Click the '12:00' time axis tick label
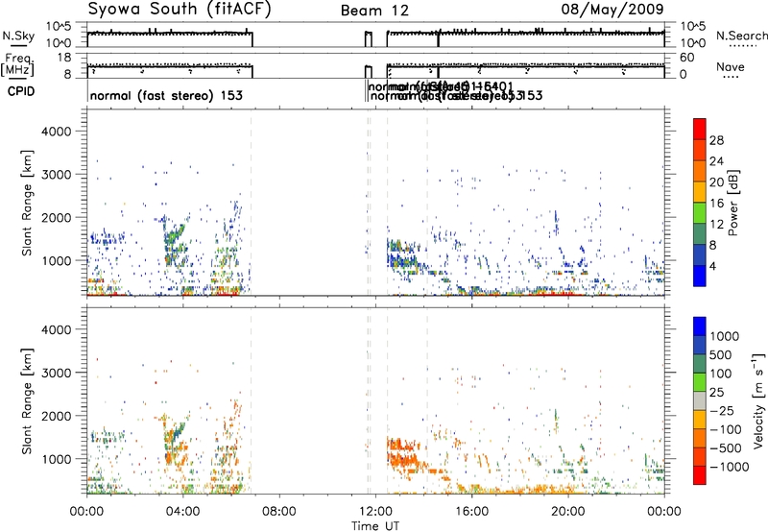This screenshot has width=768, height=532. coord(375,512)
